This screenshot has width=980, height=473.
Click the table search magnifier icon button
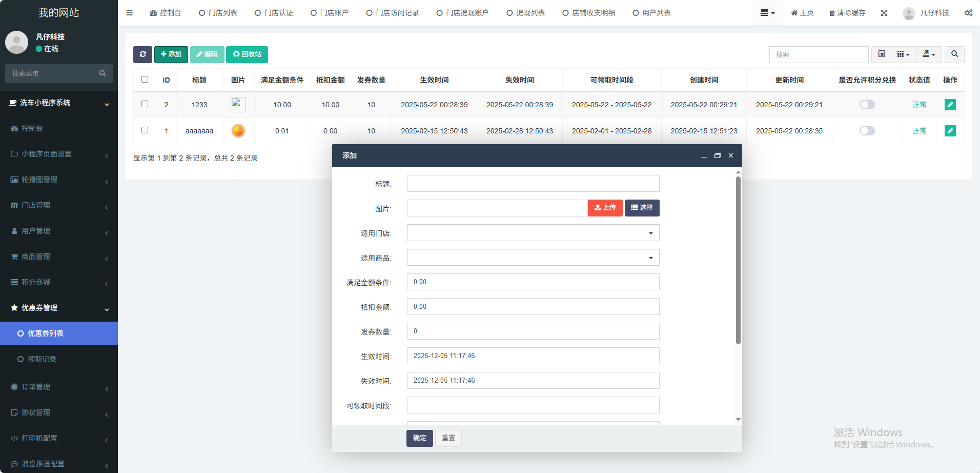(954, 54)
